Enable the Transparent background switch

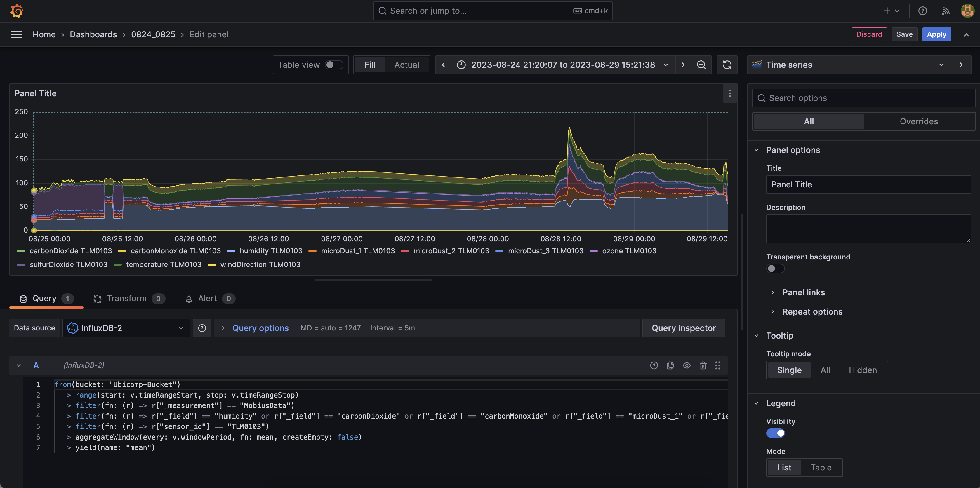point(775,269)
